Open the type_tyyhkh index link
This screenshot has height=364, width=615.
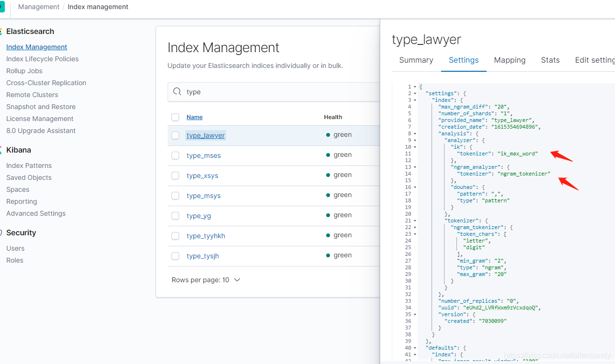205,236
